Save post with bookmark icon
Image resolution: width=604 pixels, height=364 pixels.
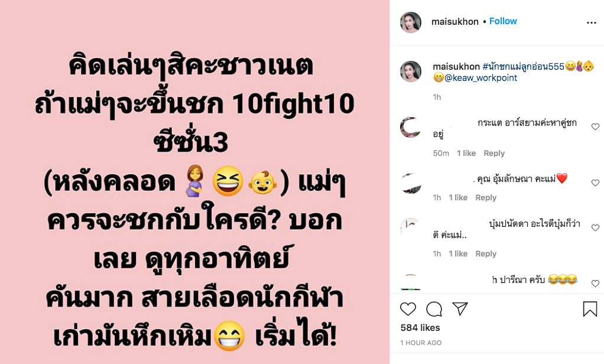pyautogui.click(x=590, y=309)
